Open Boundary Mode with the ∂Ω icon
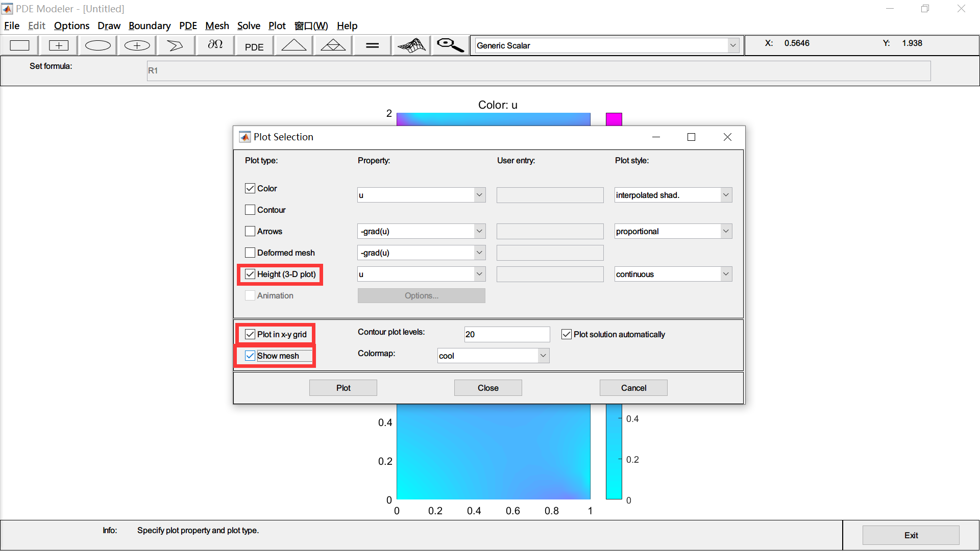Screen dimensions: 980x551 pos(214,45)
